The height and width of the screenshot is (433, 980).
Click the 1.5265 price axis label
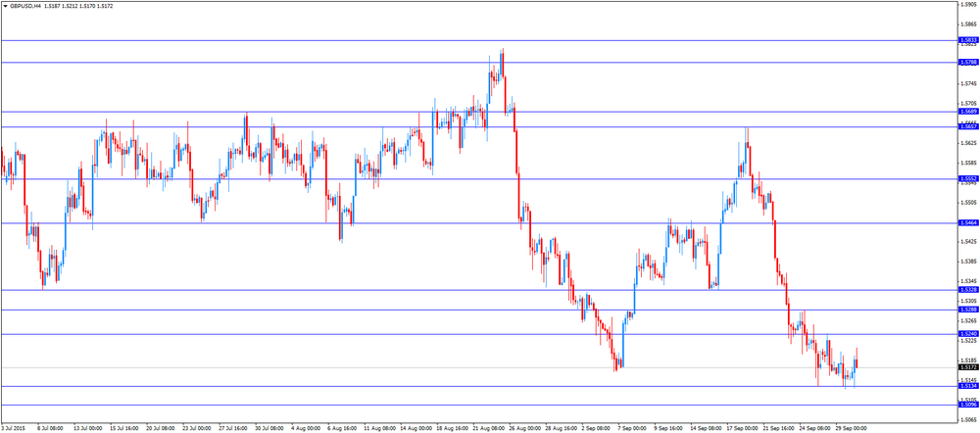[969, 320]
